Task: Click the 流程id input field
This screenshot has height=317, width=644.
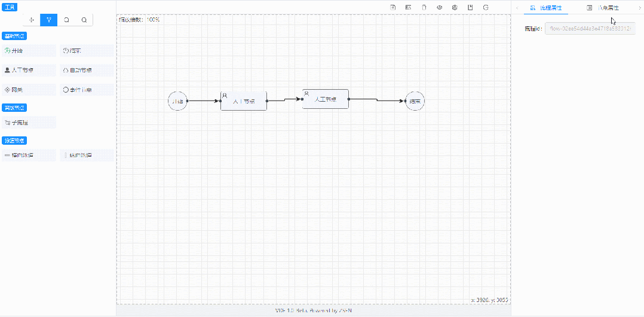Action: [590, 29]
